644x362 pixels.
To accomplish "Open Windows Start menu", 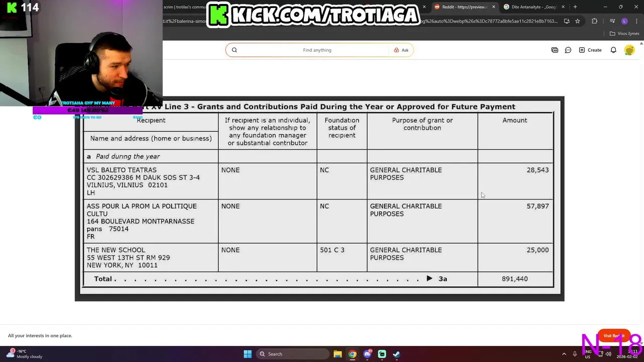I will (248, 354).
